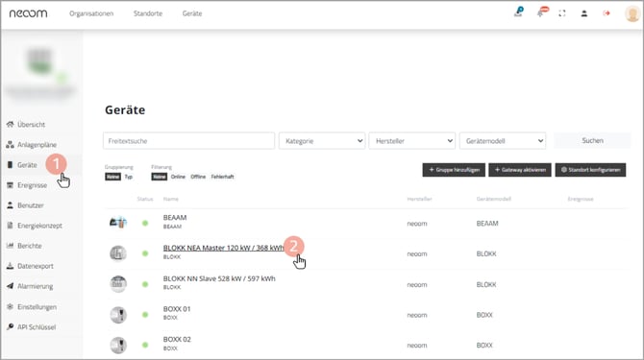The image size is (644, 360).
Task: Open the blue-badged icon in top bar
Action: pos(519,12)
